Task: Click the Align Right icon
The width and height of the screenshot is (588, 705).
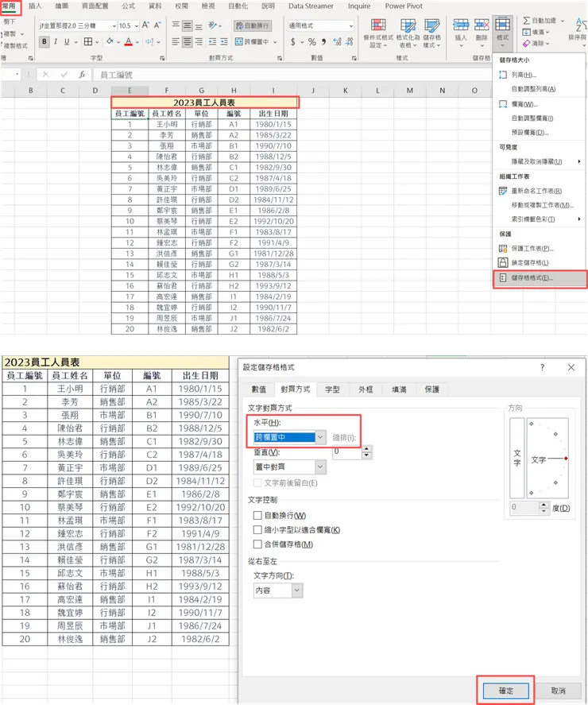Action: coord(199,42)
